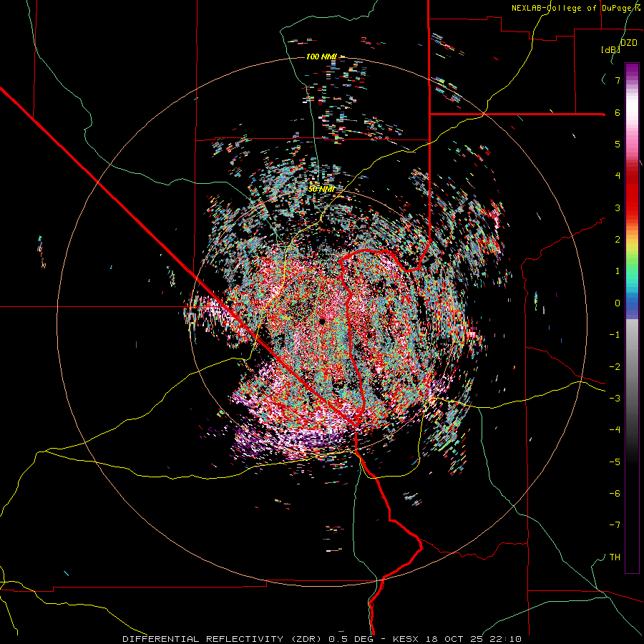Click the 1 value on the color scale
Image resolution: width=644 pixels, height=644 pixels.
[x=618, y=271]
